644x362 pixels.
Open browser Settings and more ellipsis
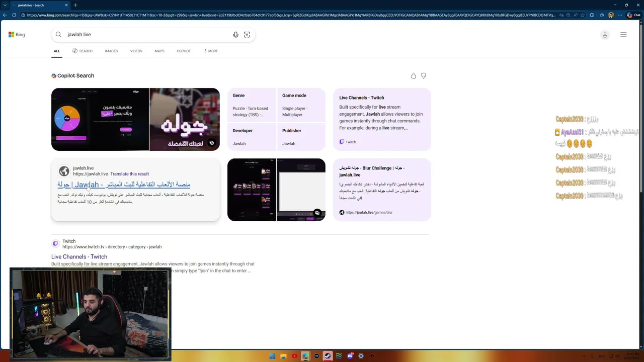tap(619, 15)
